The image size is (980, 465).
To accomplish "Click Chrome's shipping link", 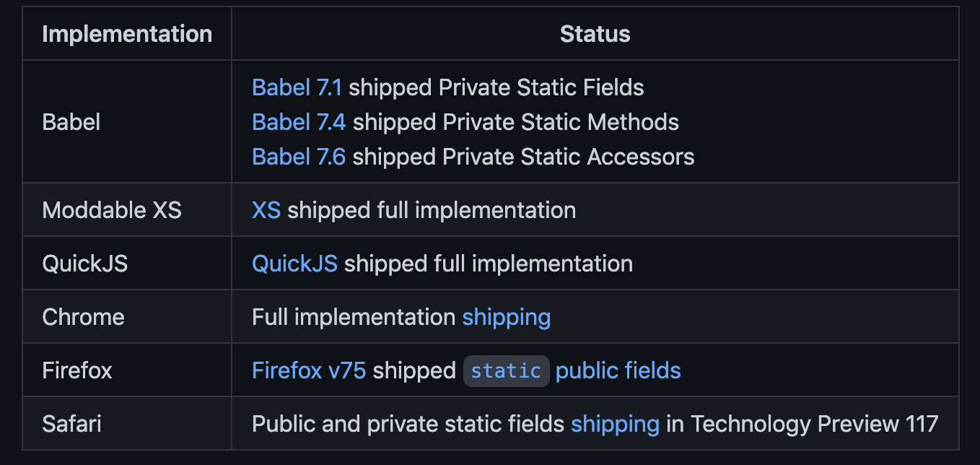I will click(506, 317).
